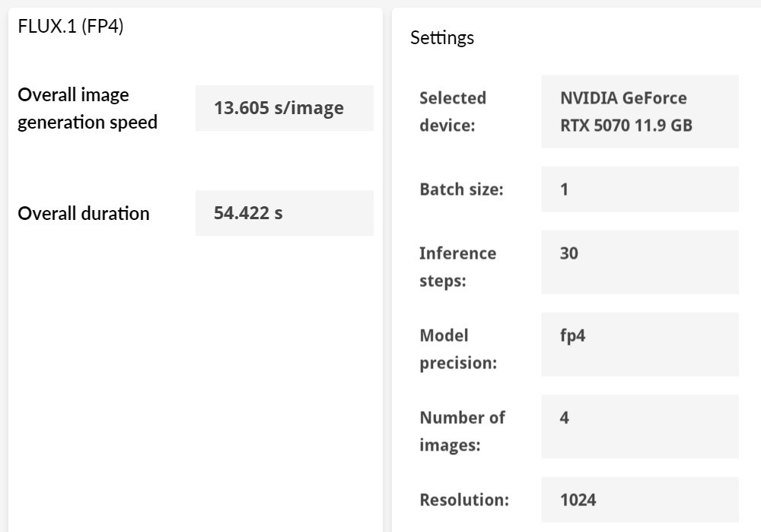Click the 13.605 s/image value field
Image resolution: width=761 pixels, height=532 pixels.
pyautogui.click(x=284, y=108)
